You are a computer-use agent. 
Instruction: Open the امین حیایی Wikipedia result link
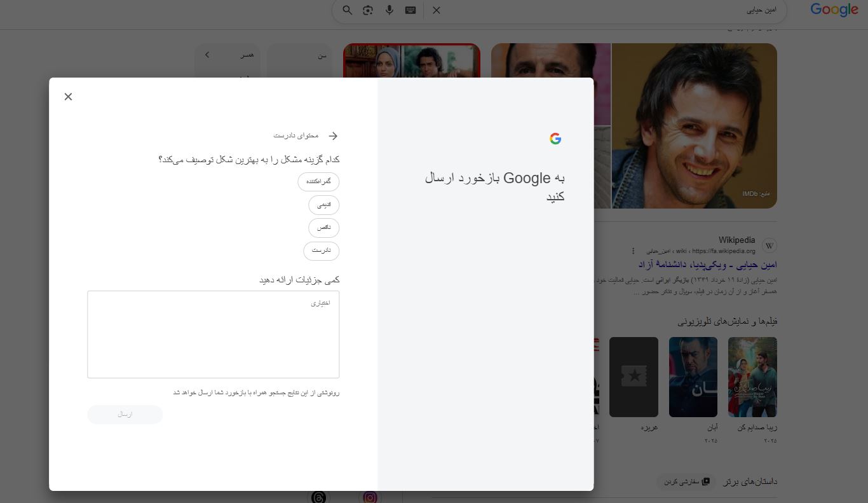(708, 265)
